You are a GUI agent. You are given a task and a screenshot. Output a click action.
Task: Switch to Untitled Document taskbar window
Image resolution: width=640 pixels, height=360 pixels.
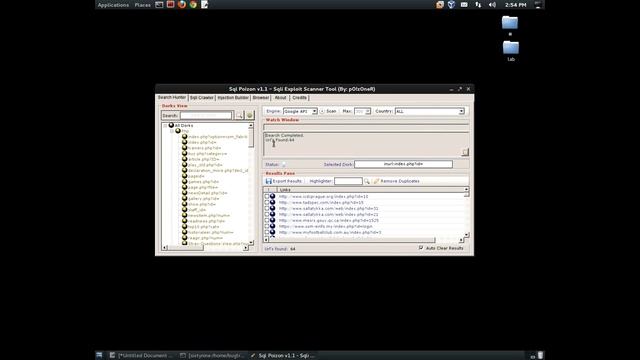pyautogui.click(x=142, y=356)
